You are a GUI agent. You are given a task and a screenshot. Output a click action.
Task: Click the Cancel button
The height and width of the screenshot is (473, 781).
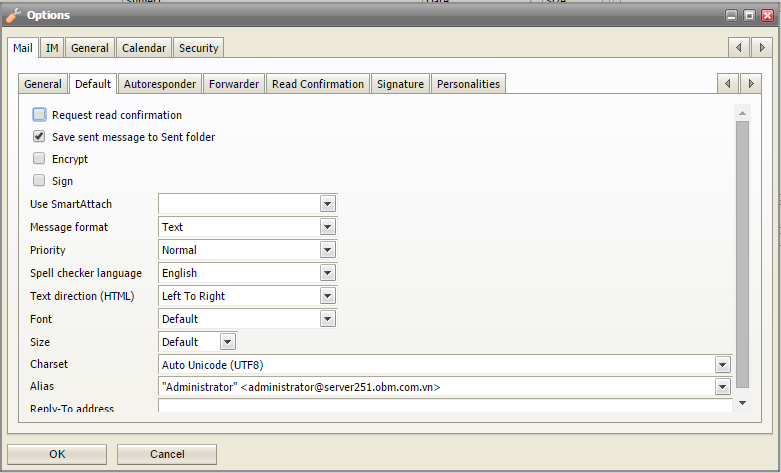167,454
